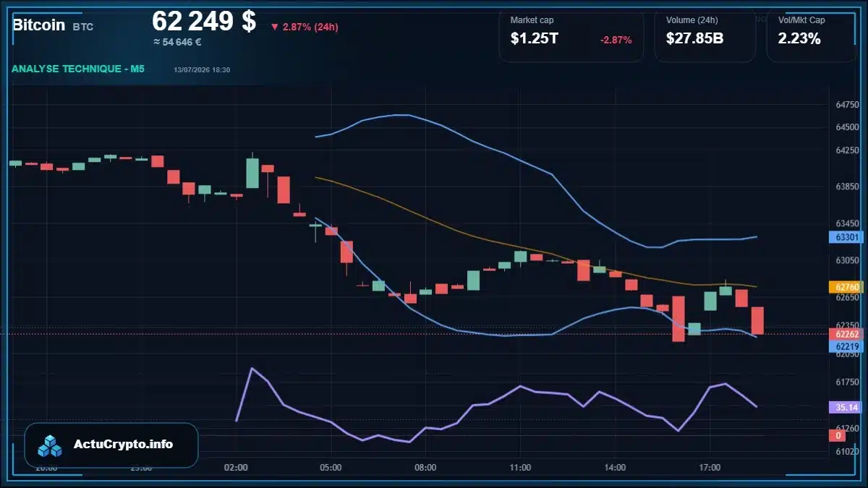
Task: Click the purple 35.14 indicator tag
Action: click(846, 407)
